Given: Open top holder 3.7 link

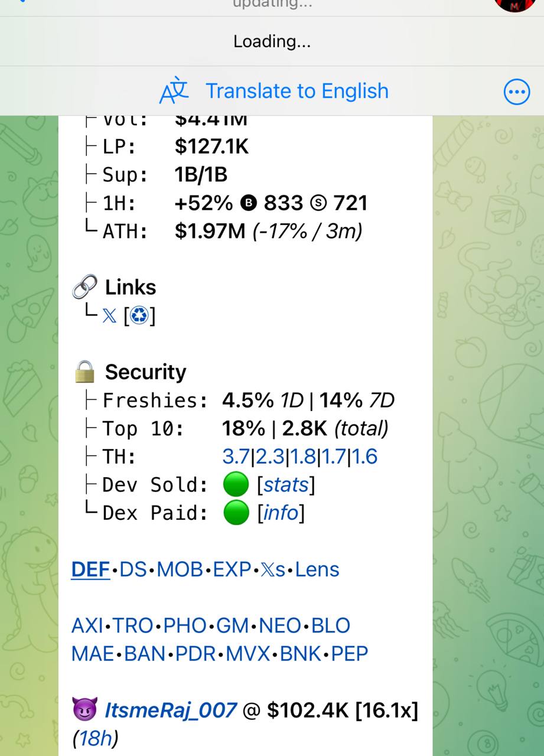Looking at the screenshot, I should [236, 457].
